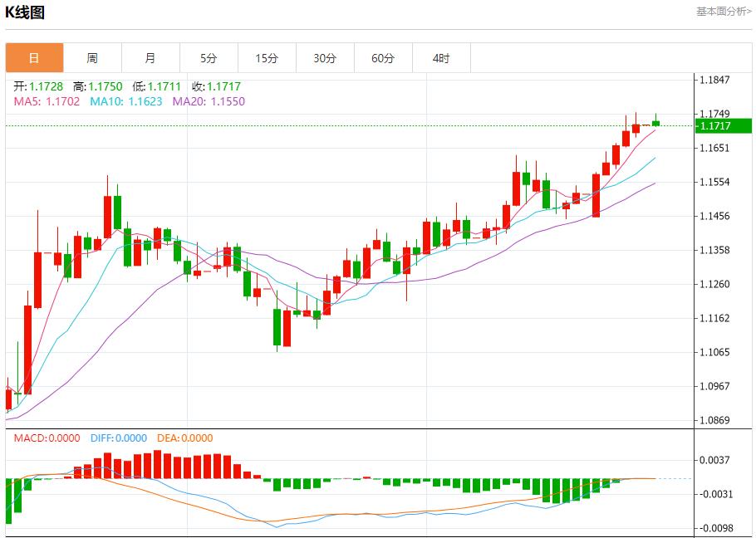Choose the 30分 timeframe tab
Viewport: 756px width, 538px height.
[x=325, y=58]
